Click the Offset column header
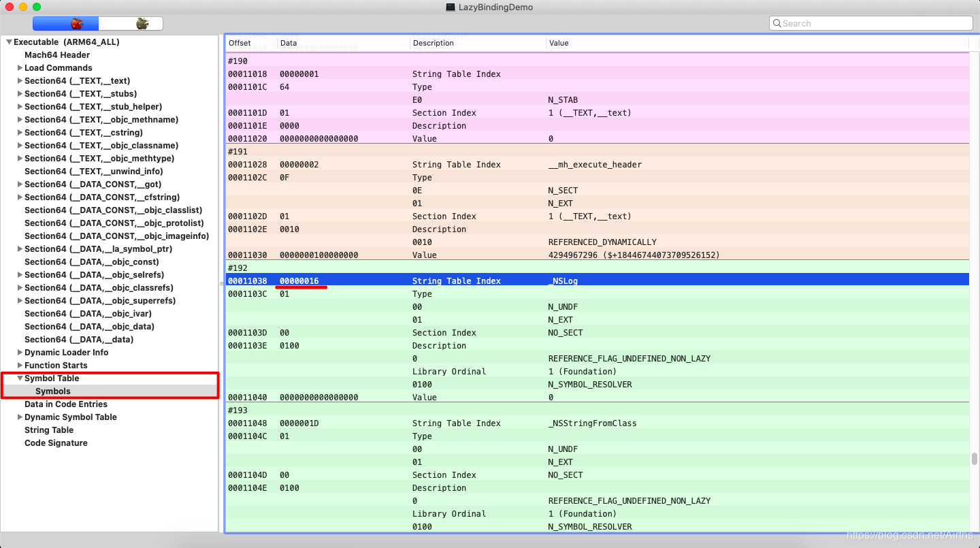The width and height of the screenshot is (980, 548). pyautogui.click(x=251, y=43)
